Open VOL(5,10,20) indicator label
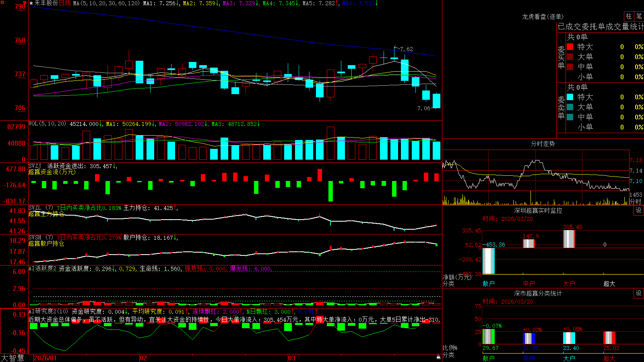 pyautogui.click(x=47, y=124)
